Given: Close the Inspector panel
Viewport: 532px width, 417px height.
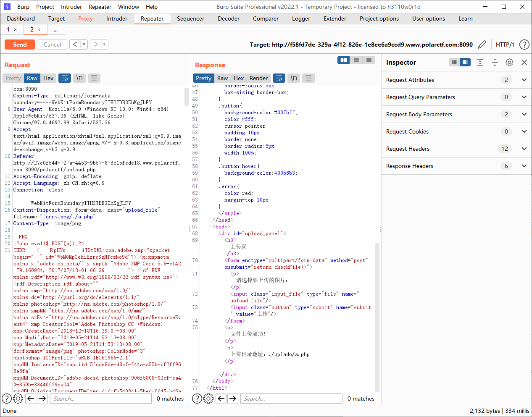Looking at the screenshot, I should click(x=524, y=62).
